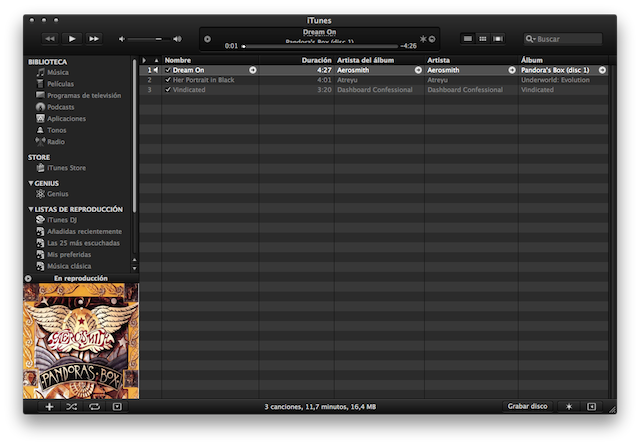Click Dashboard Confessional album artist cell
The height and width of the screenshot is (446, 640).
point(375,90)
